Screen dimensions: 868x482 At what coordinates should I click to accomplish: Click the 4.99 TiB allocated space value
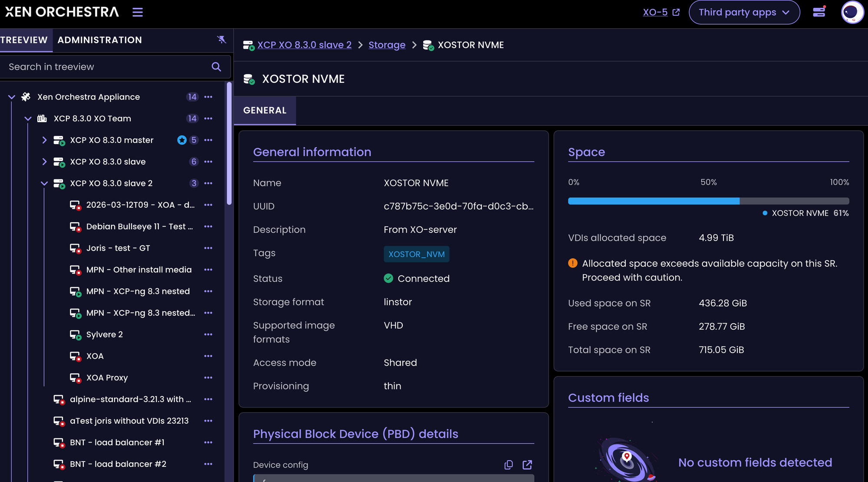[716, 238]
